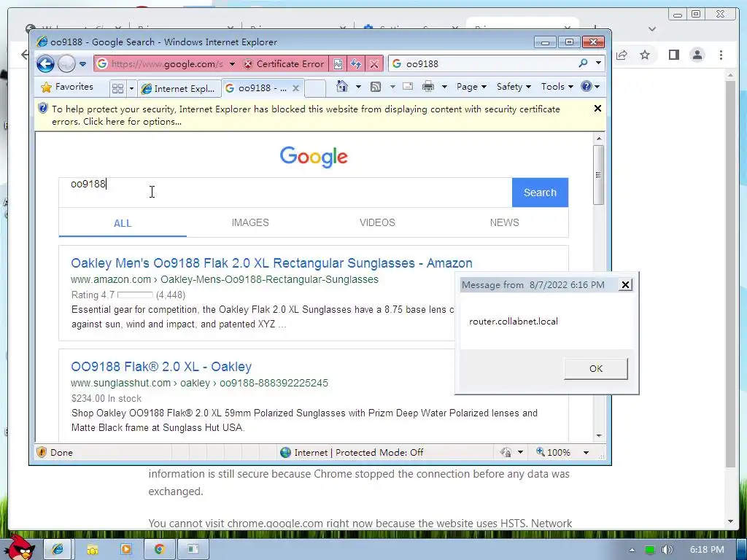Image resolution: width=747 pixels, height=560 pixels.
Task: Click the Read Mail envelope icon
Action: pos(408,86)
